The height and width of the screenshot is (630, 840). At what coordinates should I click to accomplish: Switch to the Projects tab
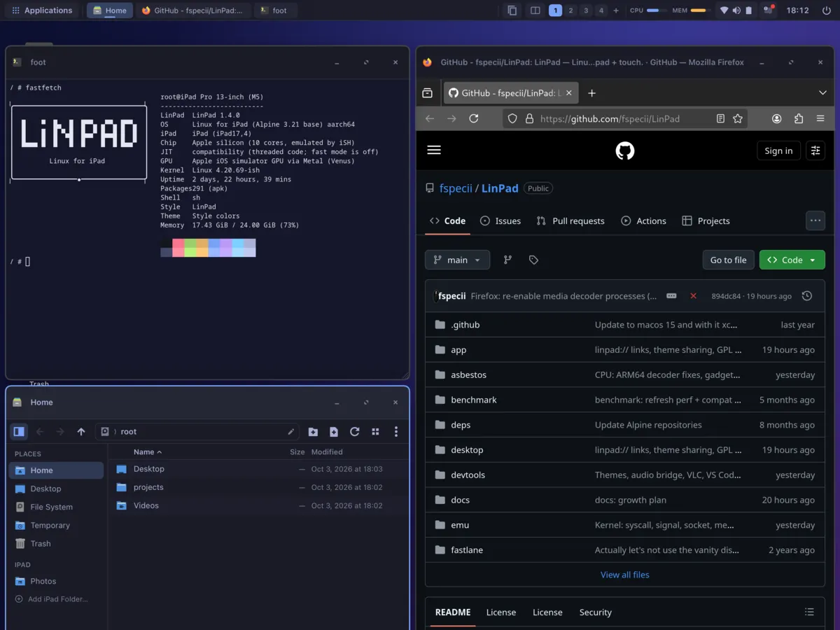tap(706, 220)
